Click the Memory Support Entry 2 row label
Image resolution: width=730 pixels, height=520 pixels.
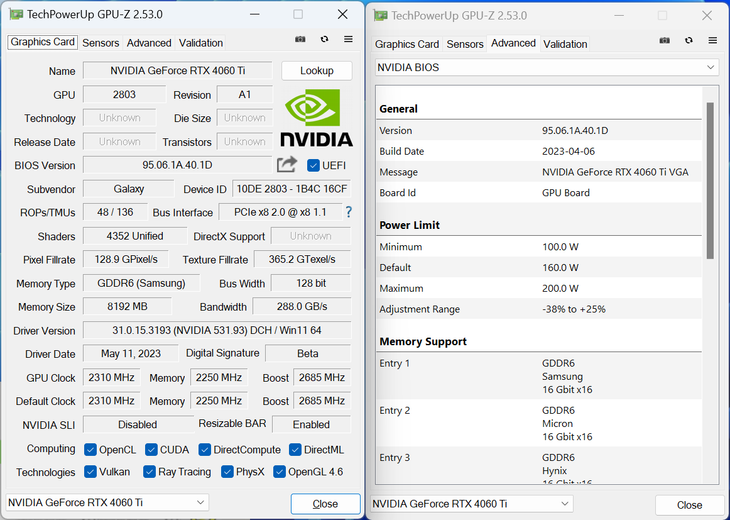coord(394,411)
